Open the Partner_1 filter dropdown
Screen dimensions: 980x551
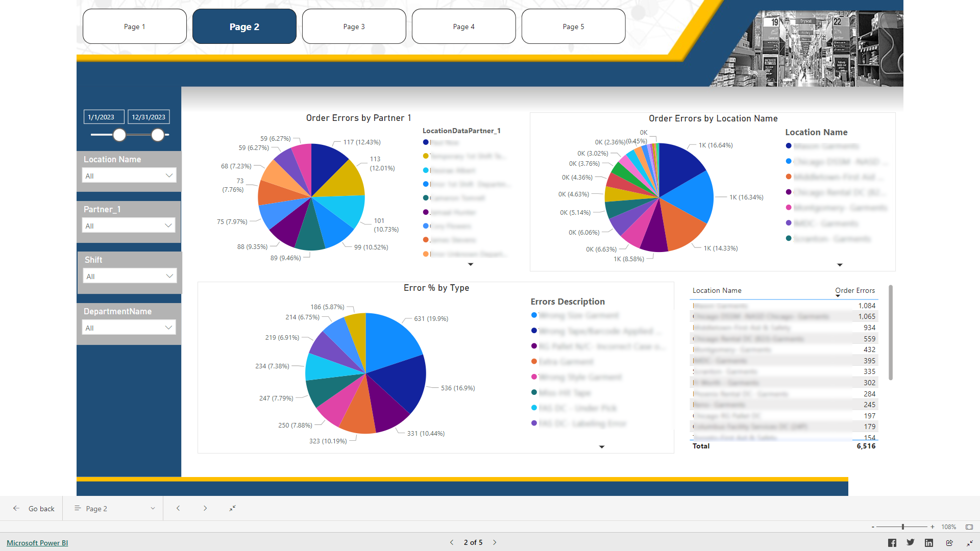point(168,225)
